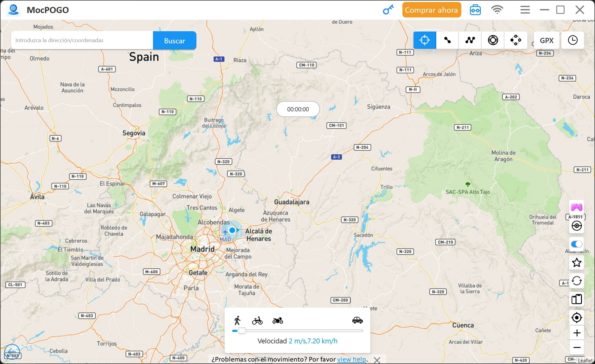This screenshot has height=364, width=595.
Task: Click the refresh circular arrows icon
Action: coord(577,281)
